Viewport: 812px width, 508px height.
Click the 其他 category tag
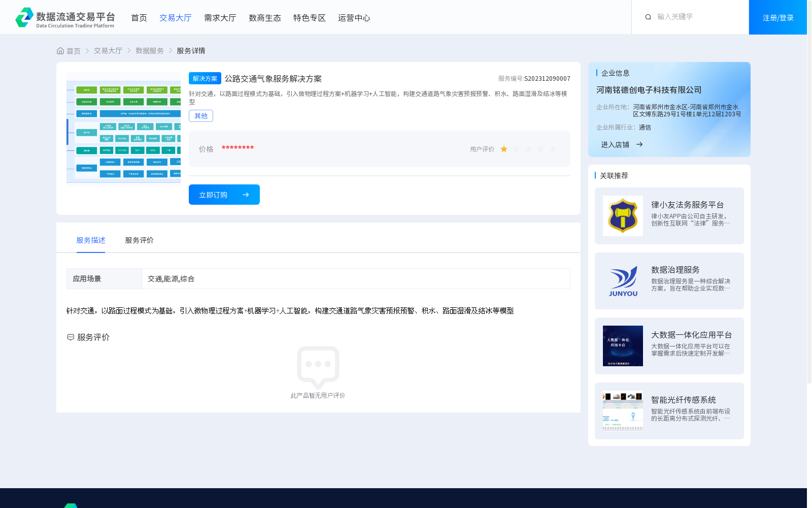pos(201,116)
